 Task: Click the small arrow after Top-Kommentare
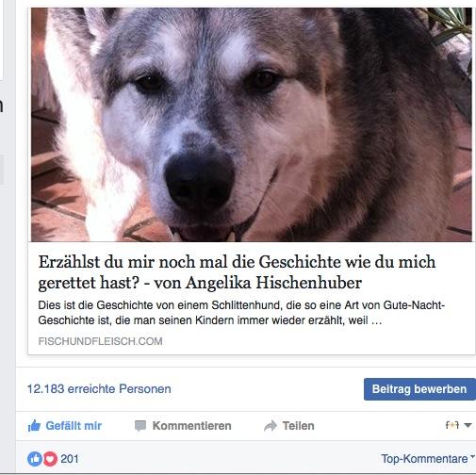tap(472, 456)
